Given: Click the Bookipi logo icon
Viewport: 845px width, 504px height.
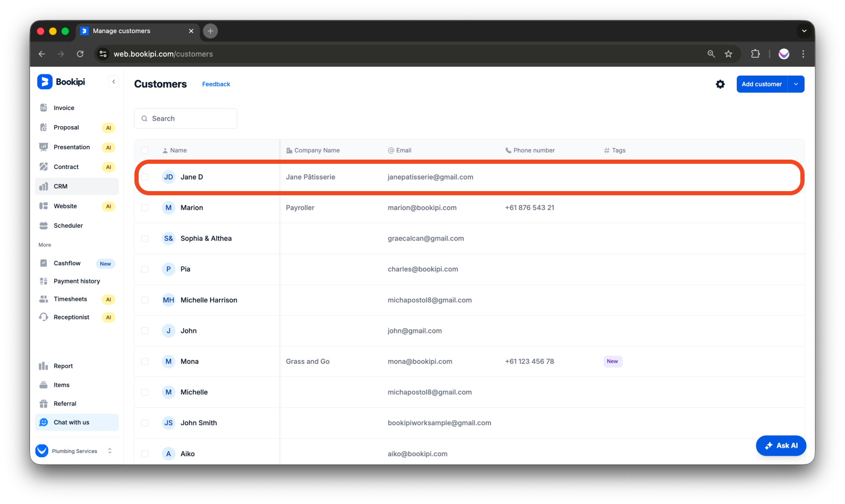Looking at the screenshot, I should [x=44, y=81].
